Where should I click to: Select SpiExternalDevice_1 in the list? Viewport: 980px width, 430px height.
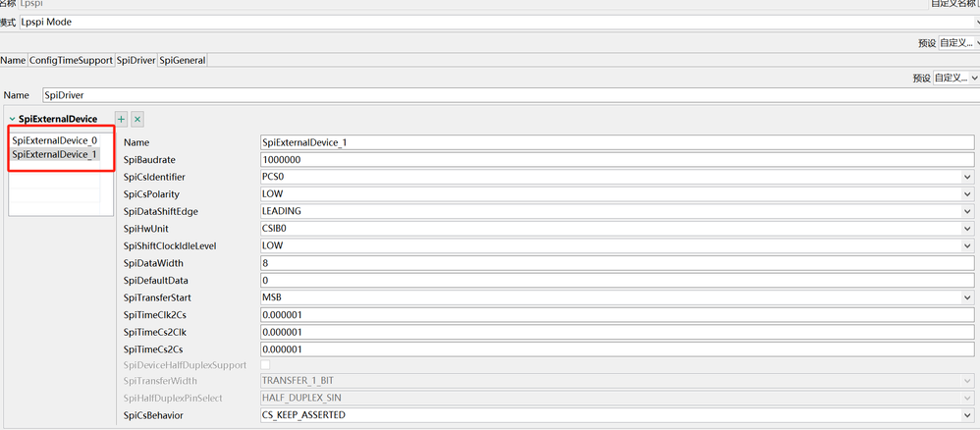click(x=55, y=154)
